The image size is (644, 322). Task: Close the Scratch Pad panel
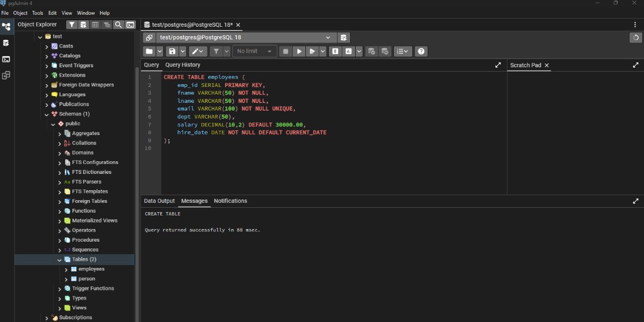coord(547,65)
